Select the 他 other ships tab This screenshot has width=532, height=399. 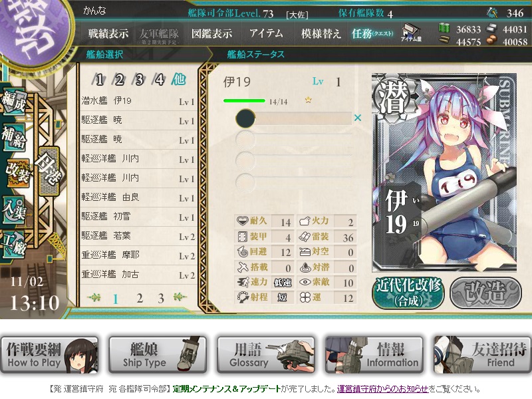pyautogui.click(x=178, y=79)
